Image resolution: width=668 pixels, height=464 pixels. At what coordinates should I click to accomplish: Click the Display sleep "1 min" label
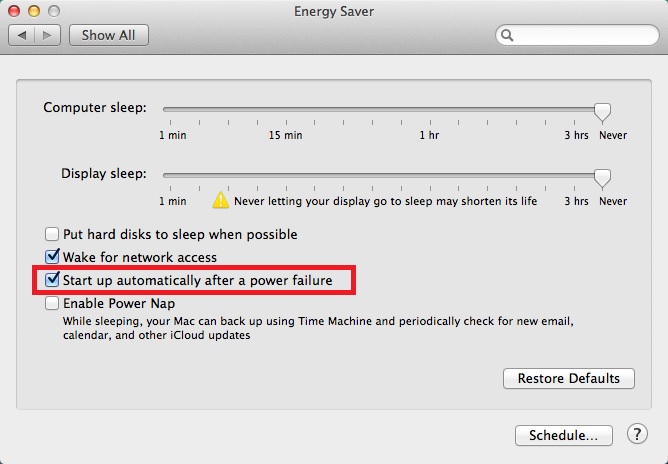[173, 201]
